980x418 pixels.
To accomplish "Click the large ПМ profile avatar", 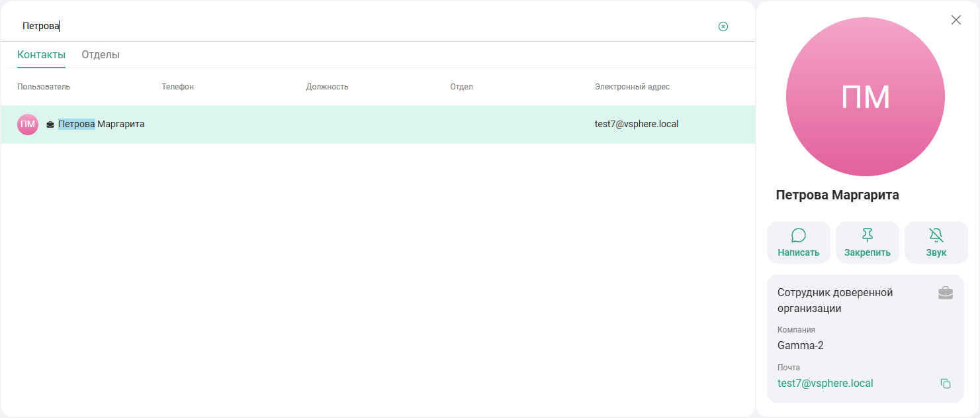I will pyautogui.click(x=866, y=97).
